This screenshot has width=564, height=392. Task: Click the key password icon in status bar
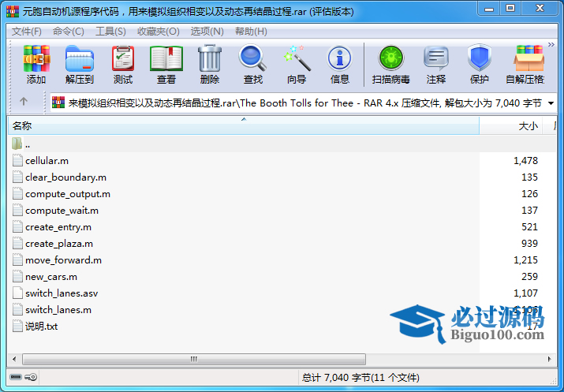pos(31,377)
